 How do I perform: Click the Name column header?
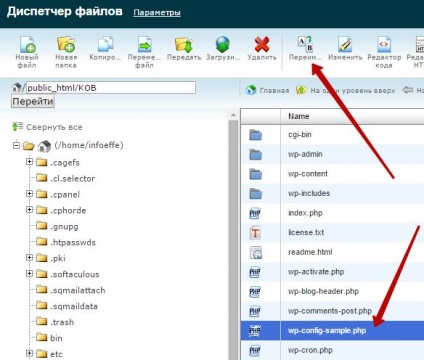point(299,116)
